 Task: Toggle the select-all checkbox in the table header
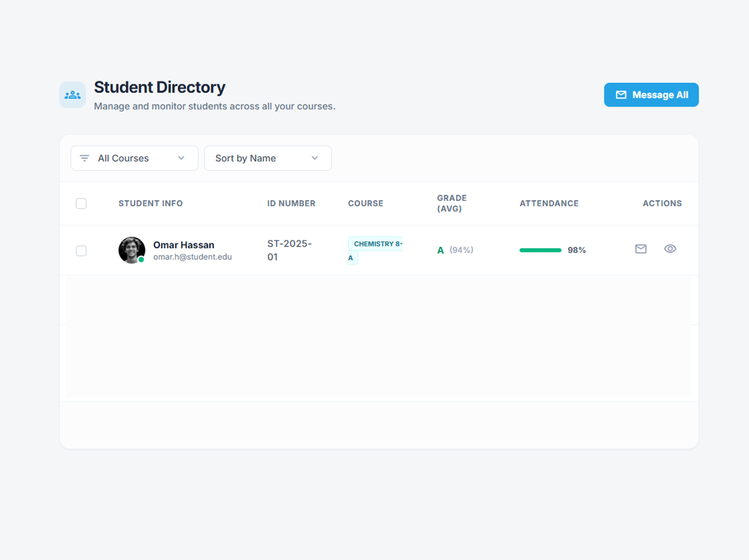81,203
